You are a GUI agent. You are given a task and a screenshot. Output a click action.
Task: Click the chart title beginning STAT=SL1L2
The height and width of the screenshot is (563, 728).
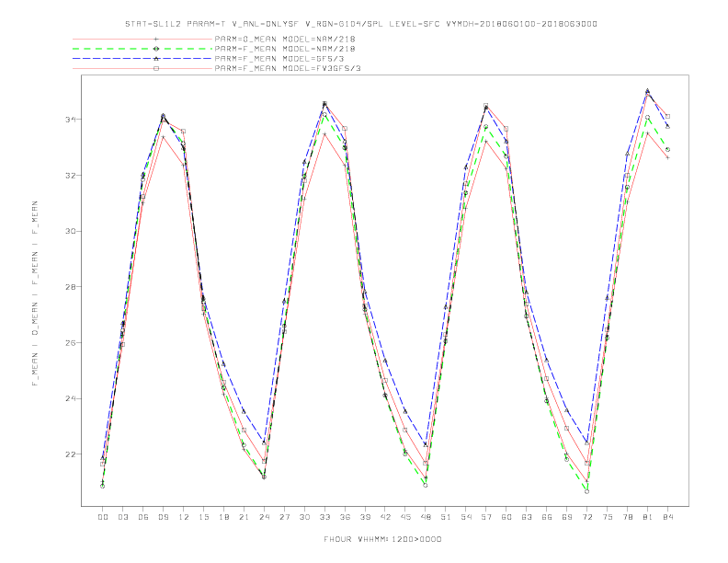click(360, 24)
